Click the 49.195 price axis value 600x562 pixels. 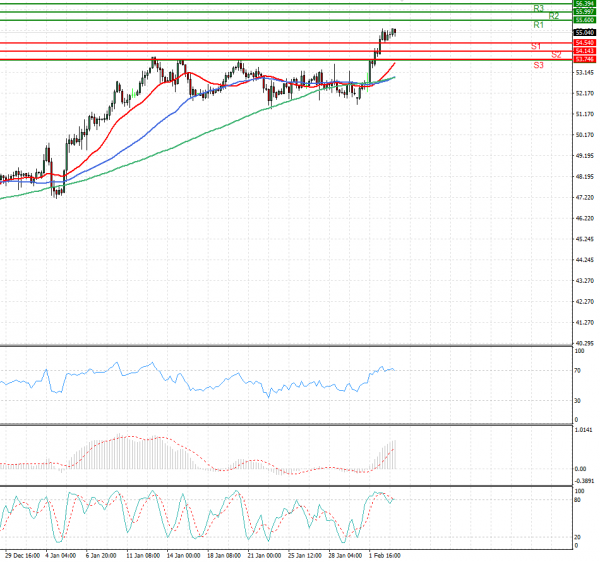tap(585, 156)
